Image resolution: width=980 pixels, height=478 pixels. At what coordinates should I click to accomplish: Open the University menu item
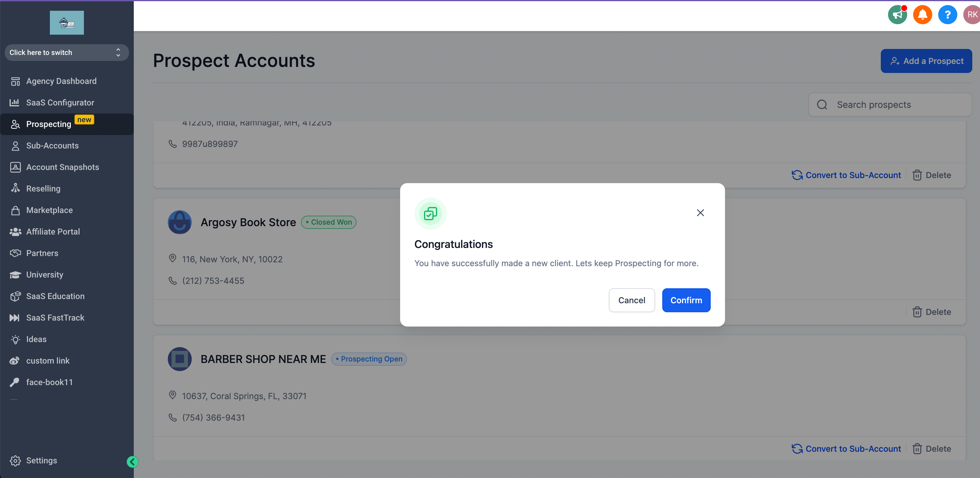(44, 274)
